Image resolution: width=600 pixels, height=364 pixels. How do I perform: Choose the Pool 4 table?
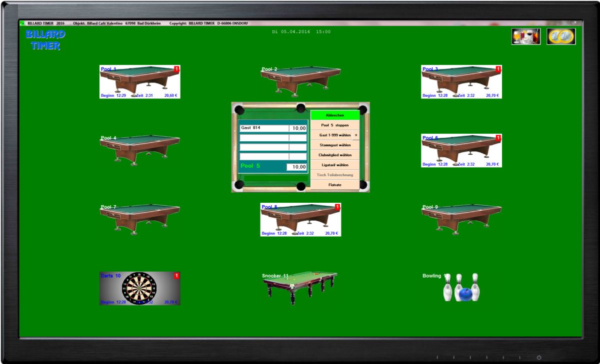tap(139, 149)
